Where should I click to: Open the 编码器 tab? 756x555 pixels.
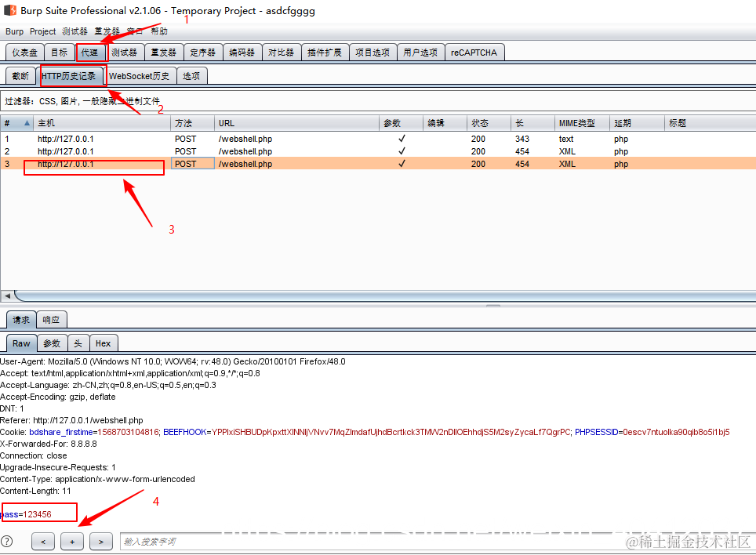coord(242,53)
